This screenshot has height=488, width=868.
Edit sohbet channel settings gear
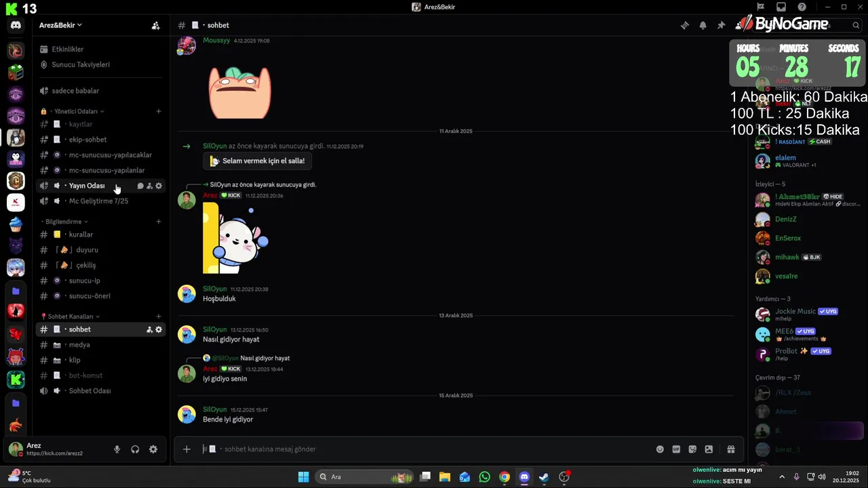[x=159, y=329]
